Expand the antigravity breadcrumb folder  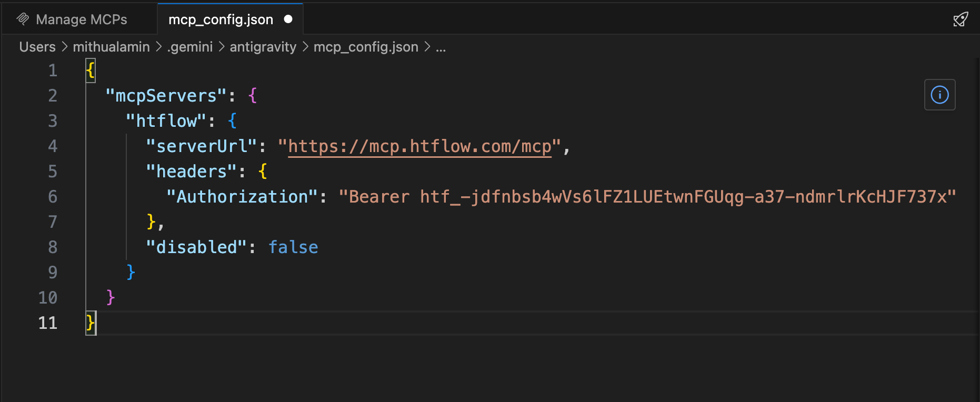[263, 47]
